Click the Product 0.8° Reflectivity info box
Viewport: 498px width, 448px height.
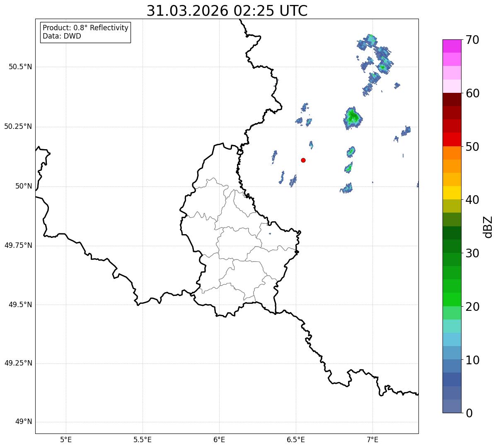click(x=86, y=32)
